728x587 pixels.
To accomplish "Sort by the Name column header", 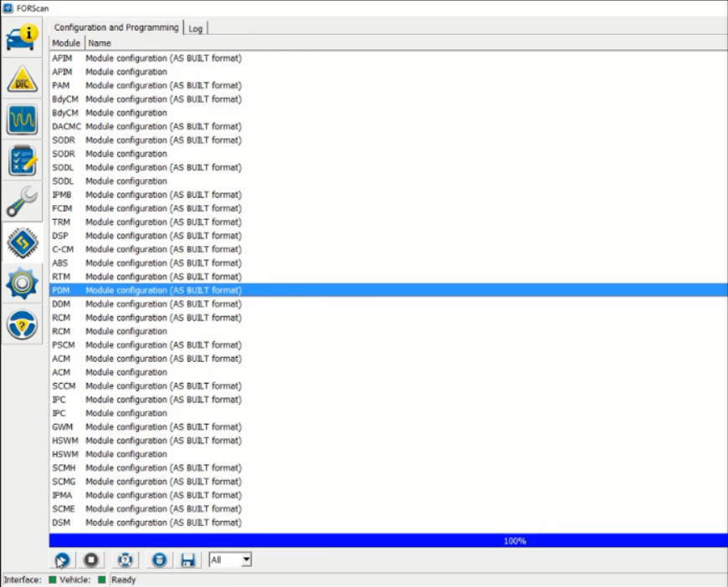I will (100, 43).
